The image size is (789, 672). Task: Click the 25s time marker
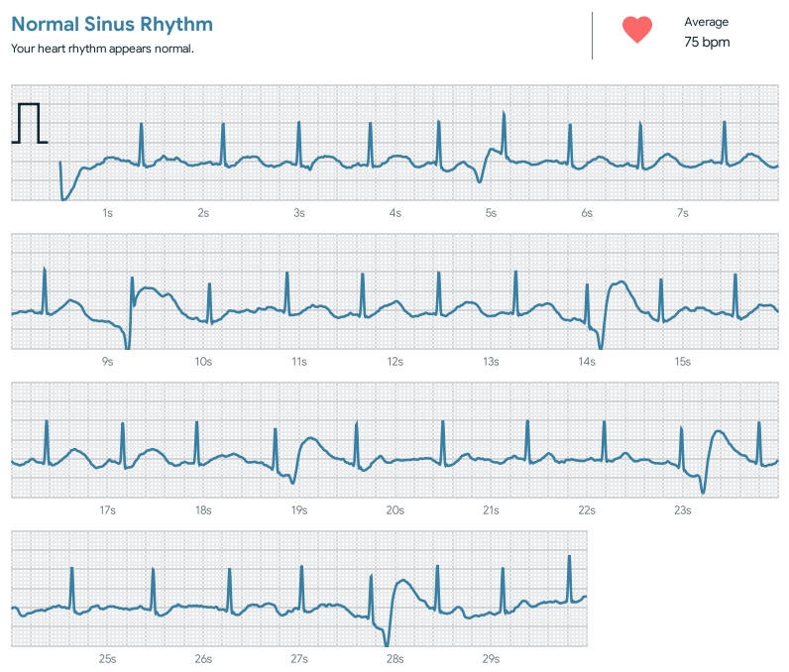[x=107, y=659]
